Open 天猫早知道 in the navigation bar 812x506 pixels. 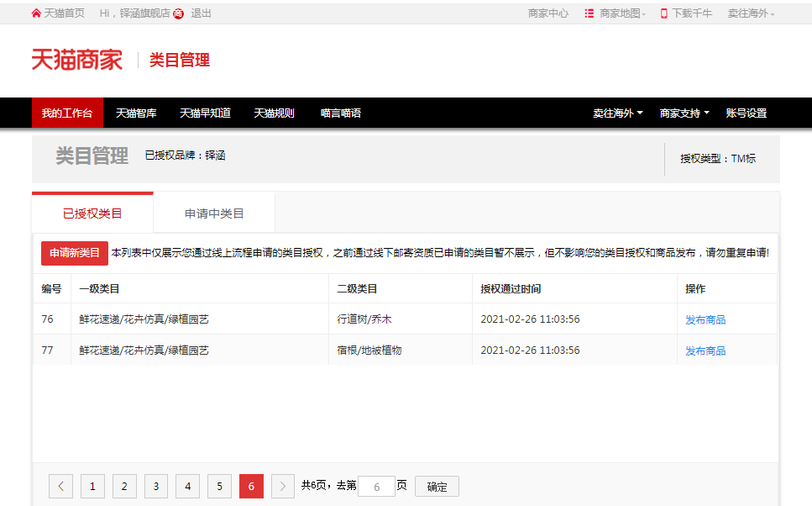tap(205, 113)
